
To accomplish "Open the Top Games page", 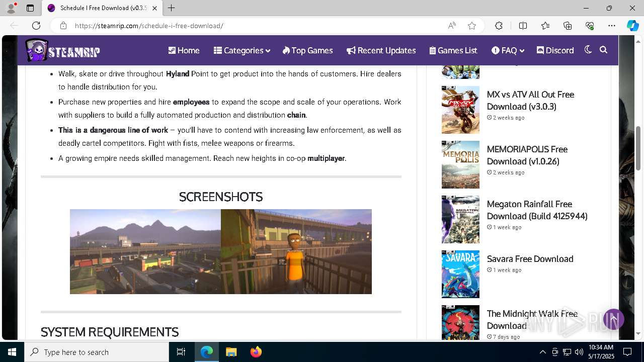I will point(307,50).
